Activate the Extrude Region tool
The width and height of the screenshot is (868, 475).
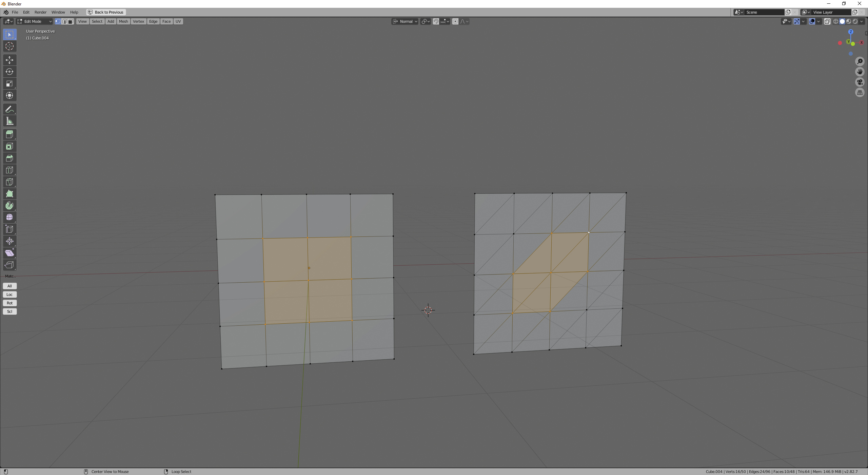9,134
